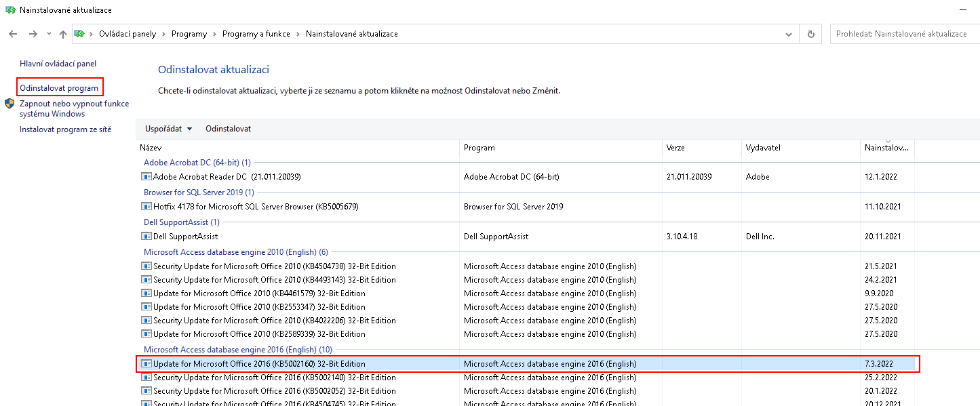Image resolution: width=980 pixels, height=406 pixels.
Task: Sort by Vydavatel column header
Action: point(800,148)
